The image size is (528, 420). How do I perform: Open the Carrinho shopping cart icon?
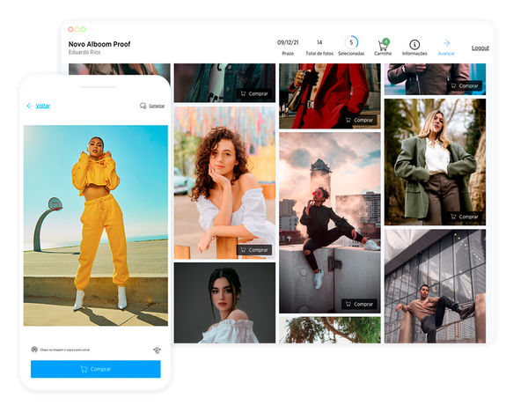click(x=383, y=44)
